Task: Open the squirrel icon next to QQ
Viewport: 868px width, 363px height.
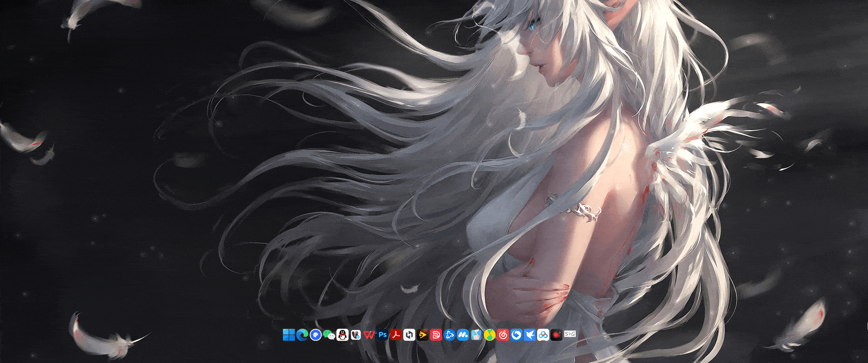Action: [356, 335]
